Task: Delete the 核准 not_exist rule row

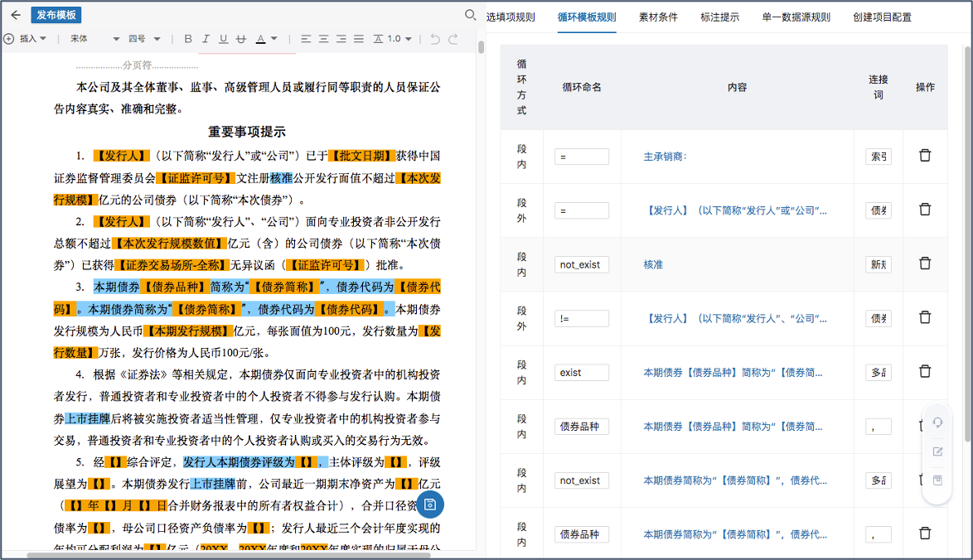Action: click(925, 263)
